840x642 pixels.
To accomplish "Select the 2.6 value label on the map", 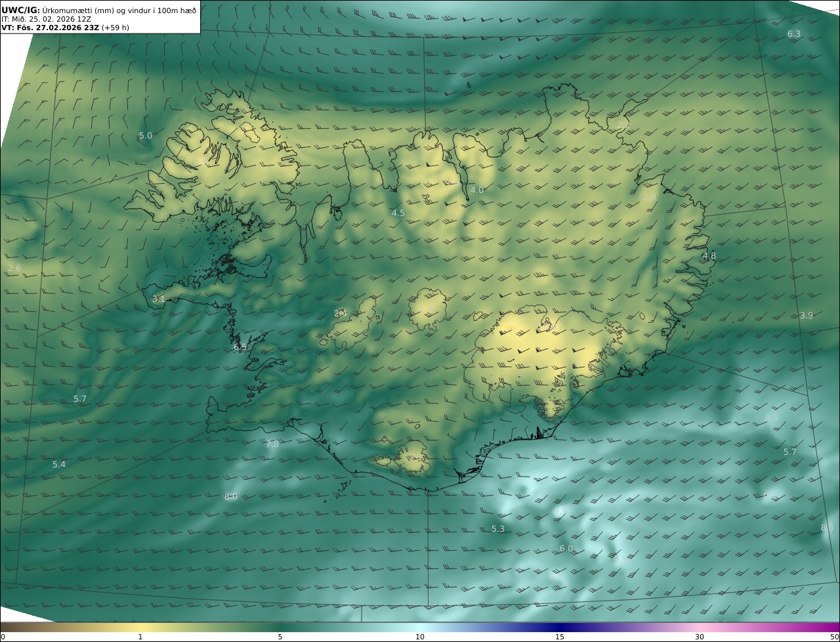I will tap(14, 268).
